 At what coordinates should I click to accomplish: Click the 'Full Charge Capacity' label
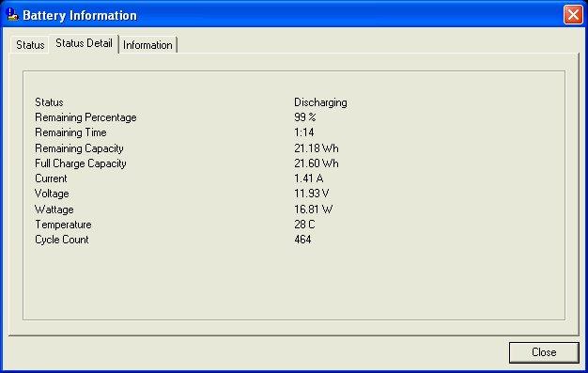point(81,164)
